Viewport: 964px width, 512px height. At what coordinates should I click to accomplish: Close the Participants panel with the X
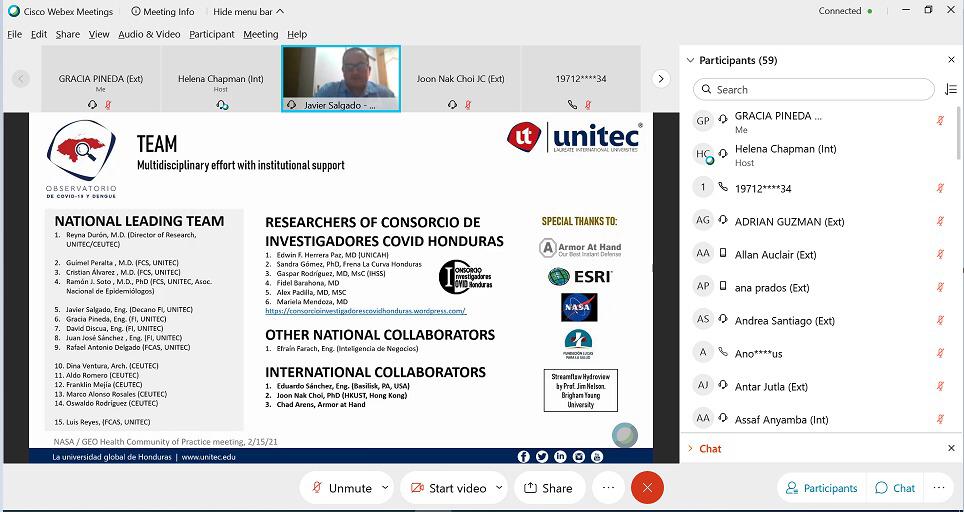coord(951,60)
